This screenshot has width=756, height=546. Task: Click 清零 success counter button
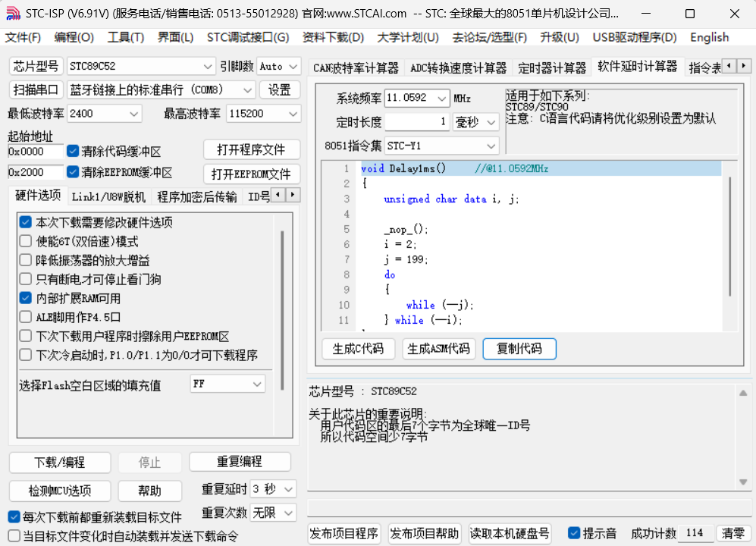732,533
